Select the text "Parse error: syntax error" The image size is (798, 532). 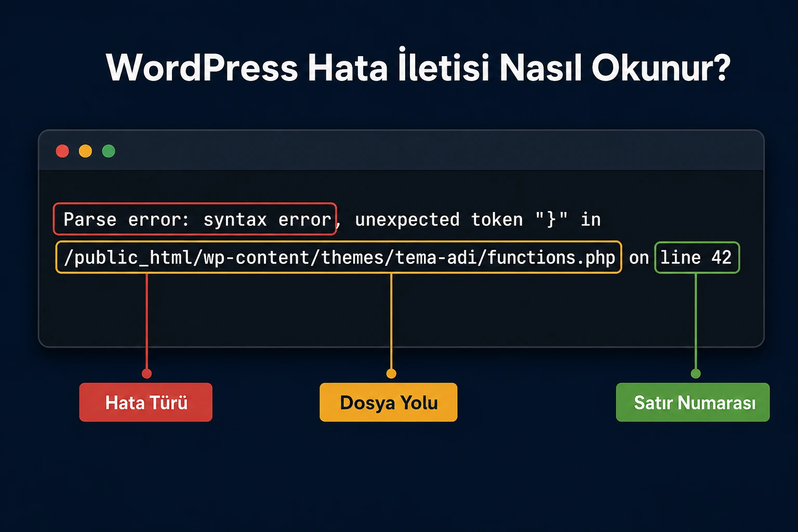[x=197, y=219]
